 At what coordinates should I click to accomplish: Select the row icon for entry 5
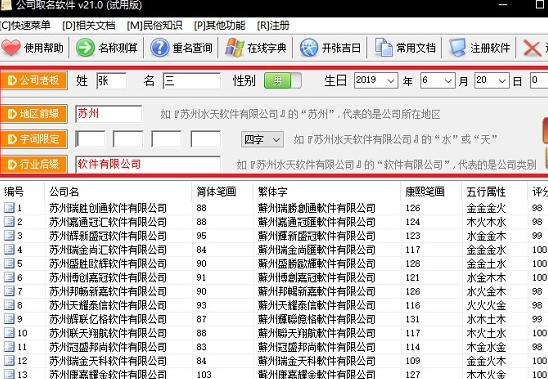pyautogui.click(x=9, y=263)
